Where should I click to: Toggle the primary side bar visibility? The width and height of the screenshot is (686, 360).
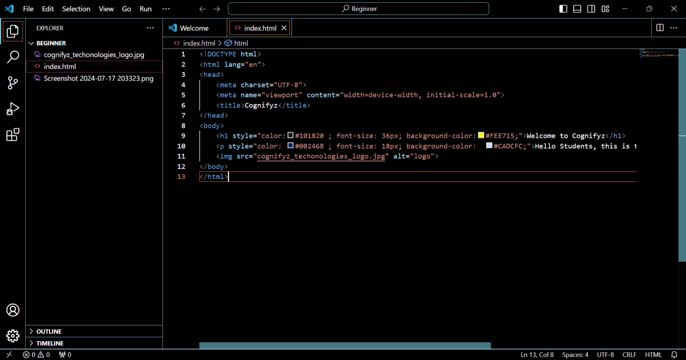pos(563,9)
